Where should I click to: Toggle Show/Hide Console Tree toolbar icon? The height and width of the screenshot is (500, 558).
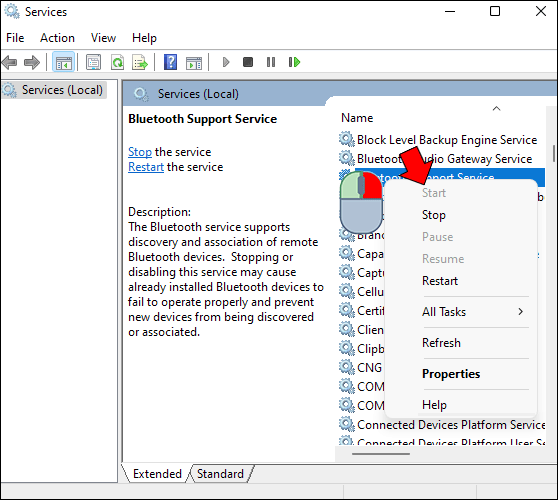pos(63,63)
